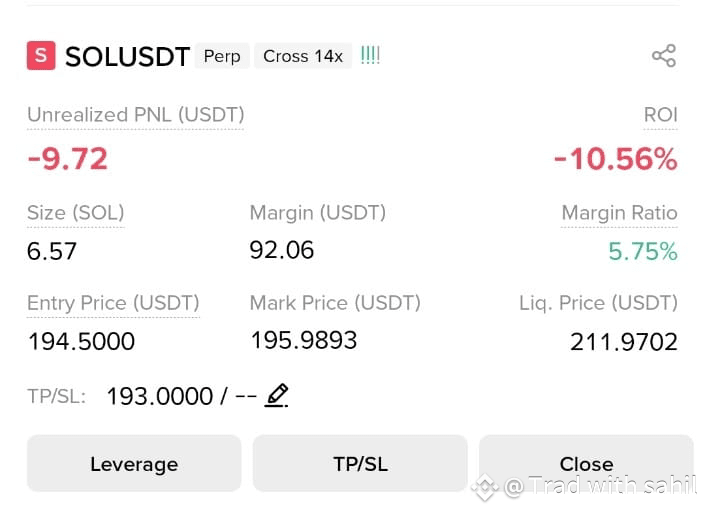Open the Leverage adjustment button
705x513 pixels.
point(134,464)
